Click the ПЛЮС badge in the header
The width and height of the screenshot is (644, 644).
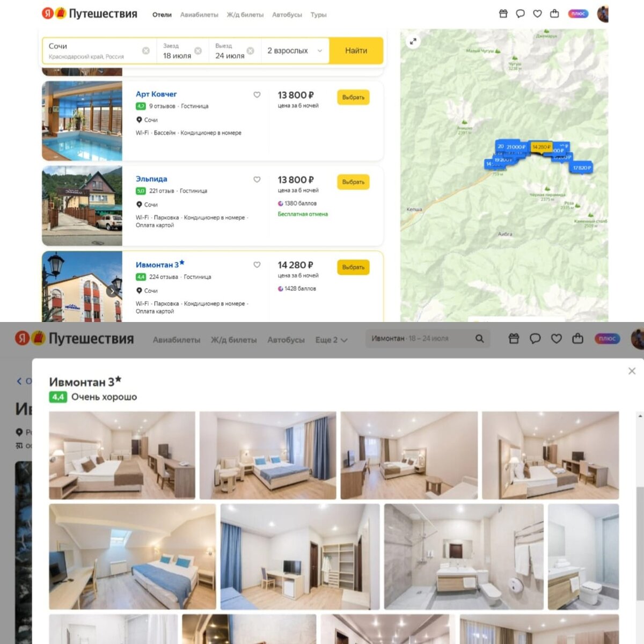tap(577, 14)
